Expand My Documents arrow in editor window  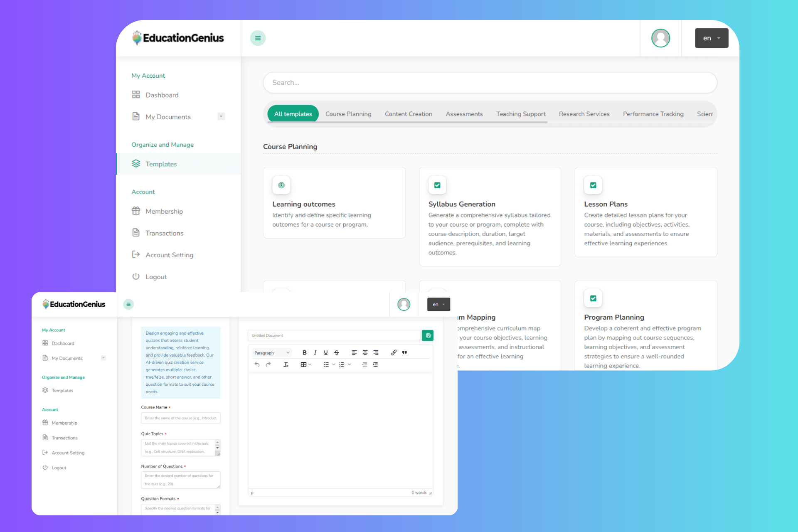pyautogui.click(x=103, y=358)
